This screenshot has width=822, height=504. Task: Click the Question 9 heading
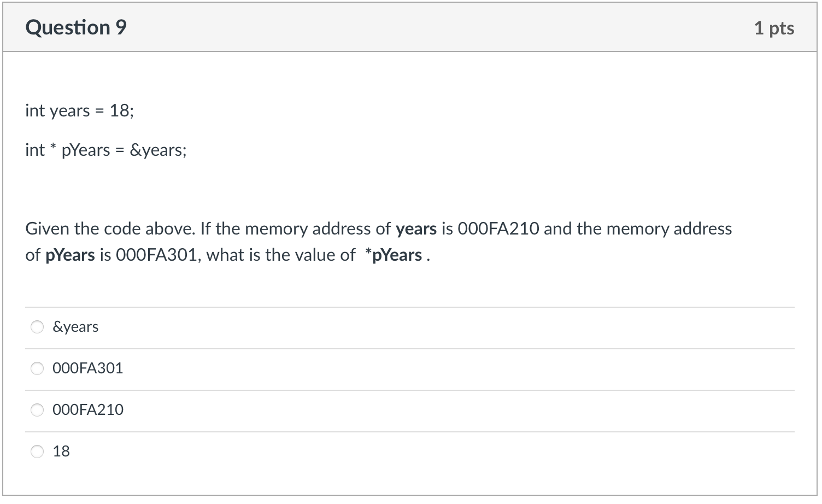[x=76, y=26]
